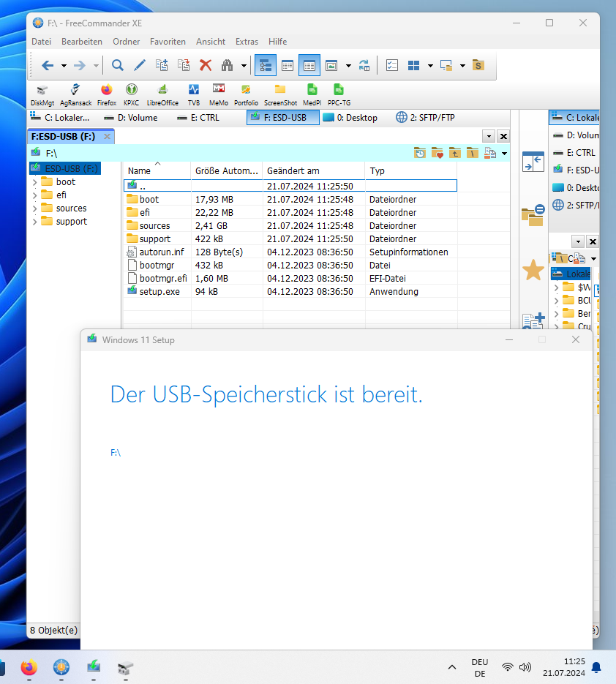Expand the boot folder in tree

click(35, 182)
